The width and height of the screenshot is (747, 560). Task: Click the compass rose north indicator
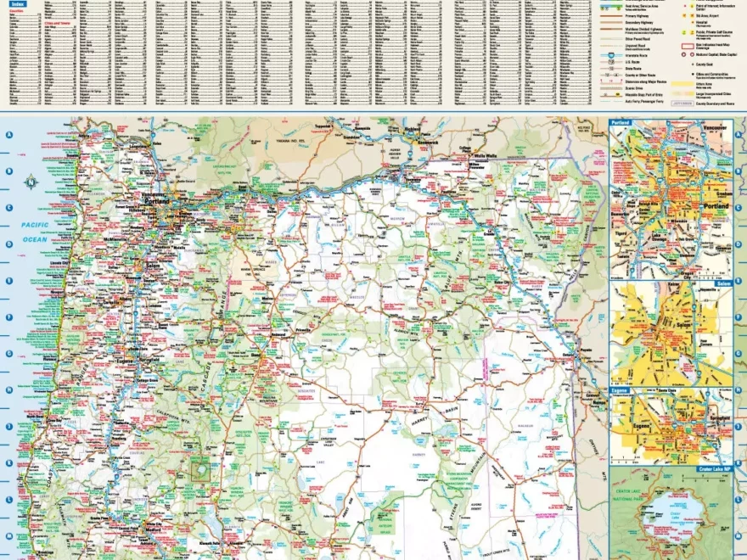pos(31,180)
